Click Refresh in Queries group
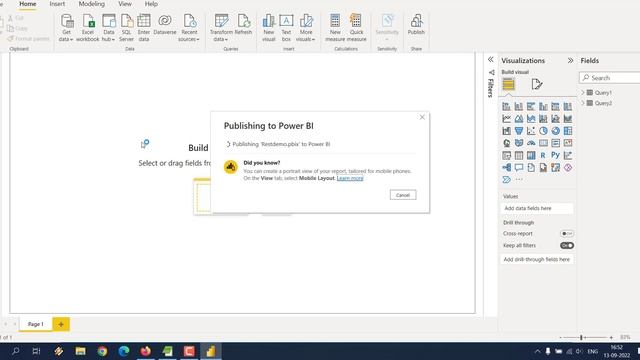The height and width of the screenshot is (360, 640). click(243, 24)
